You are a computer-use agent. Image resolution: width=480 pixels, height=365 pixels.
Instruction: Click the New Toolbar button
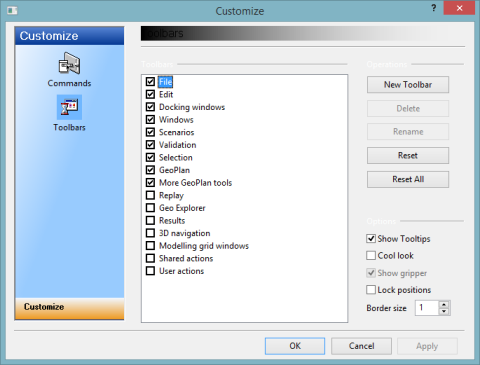coord(408,85)
